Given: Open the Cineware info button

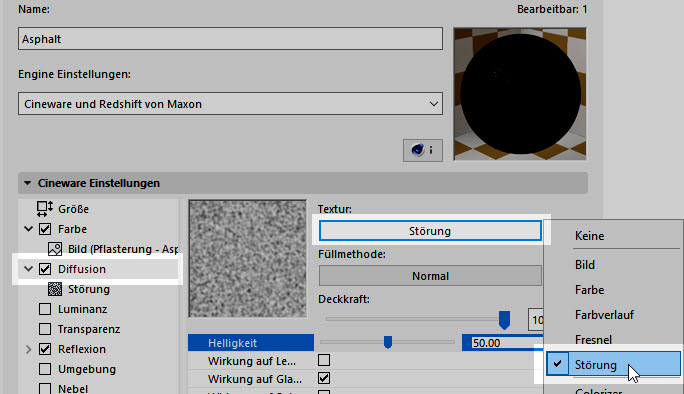Looking at the screenshot, I should point(423,151).
